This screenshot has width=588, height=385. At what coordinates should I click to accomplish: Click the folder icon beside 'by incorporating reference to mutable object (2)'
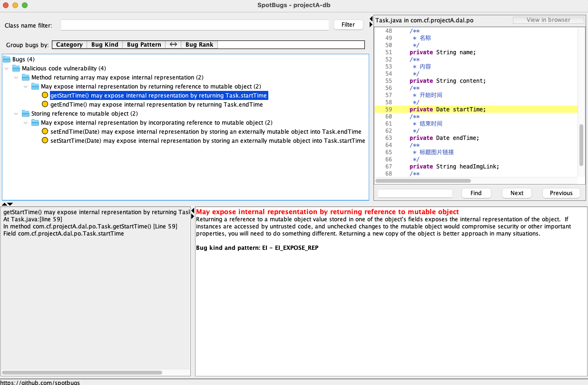pos(35,123)
